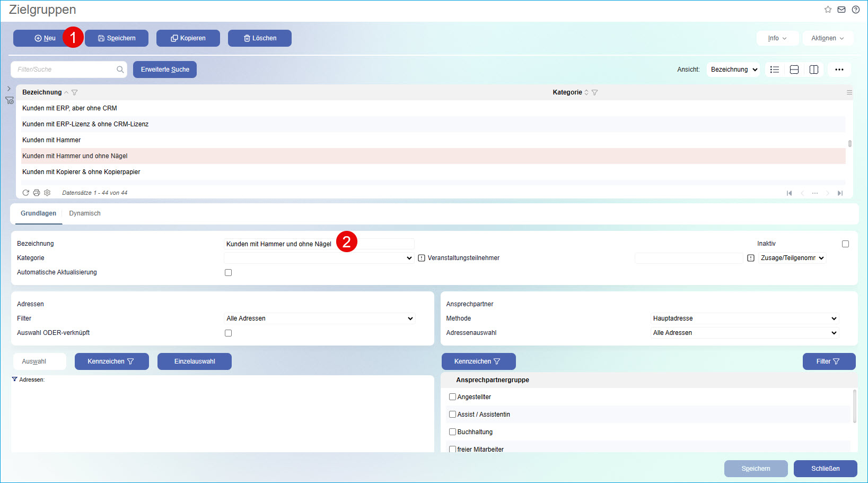Image resolution: width=868 pixels, height=483 pixels.
Task: Check the Angestellter contact group
Action: tap(452, 397)
